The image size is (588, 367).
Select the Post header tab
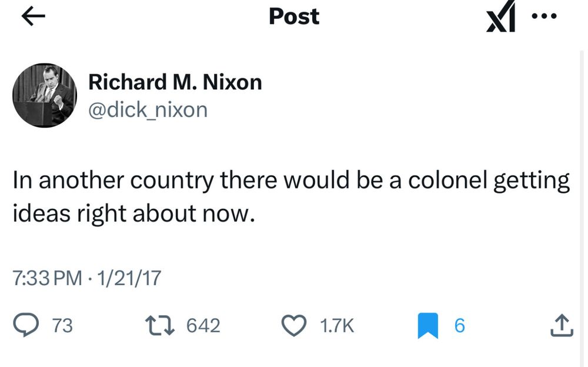[293, 16]
